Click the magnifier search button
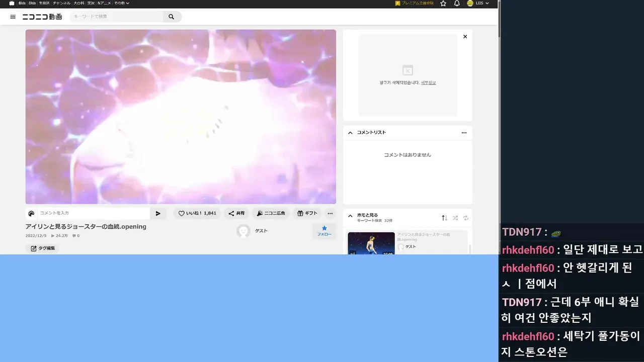644x362 pixels. [172, 17]
